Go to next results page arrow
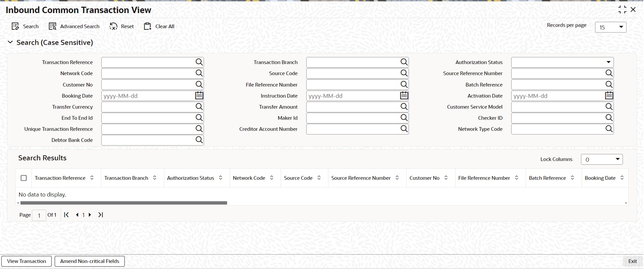Screen dimensions: 644x269 tap(90, 215)
